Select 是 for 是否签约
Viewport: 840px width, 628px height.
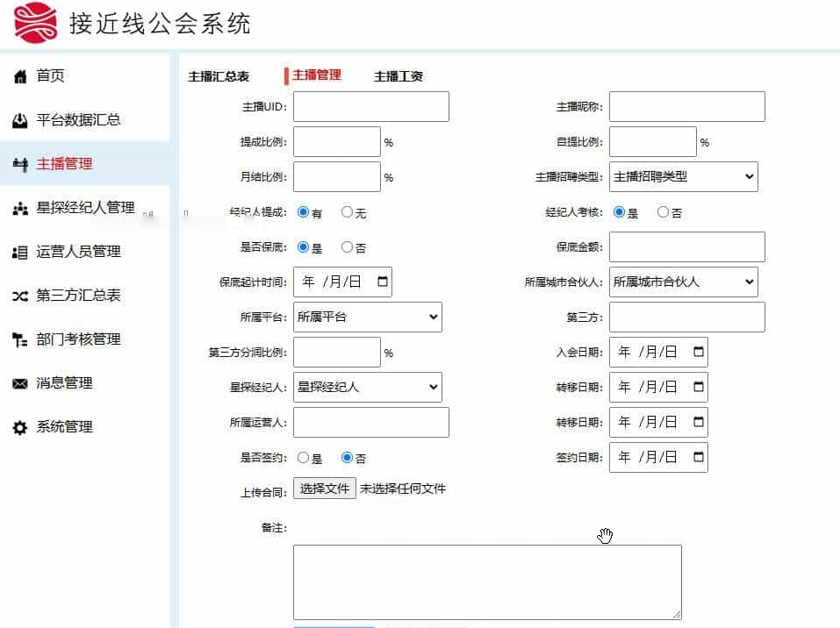point(303,457)
